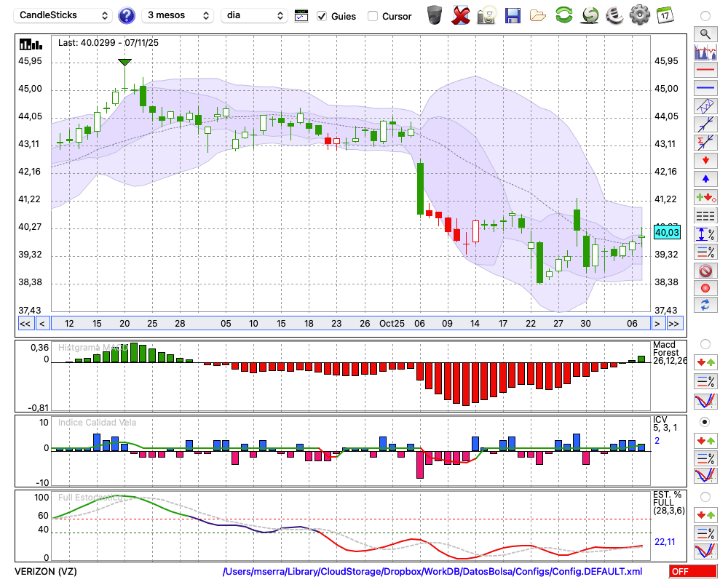The width and height of the screenshot is (728, 582).
Task: Enable the Cursor checkbox
Action: click(x=373, y=16)
